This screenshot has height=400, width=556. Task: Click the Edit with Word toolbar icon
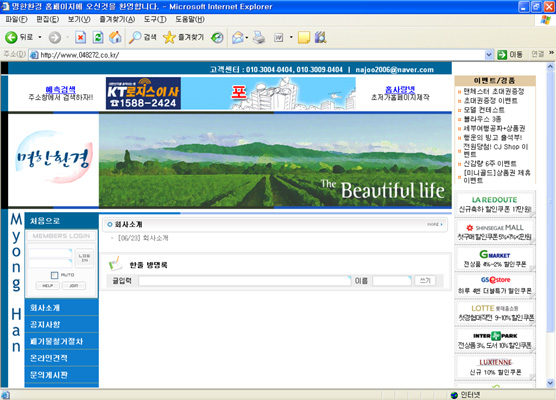pyautogui.click(x=279, y=37)
